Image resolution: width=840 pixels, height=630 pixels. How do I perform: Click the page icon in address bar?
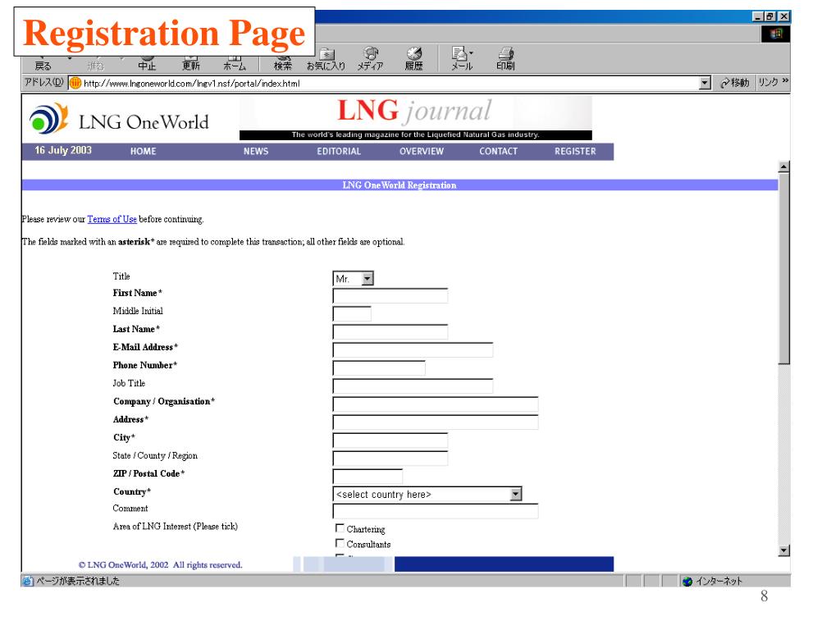pos(75,83)
